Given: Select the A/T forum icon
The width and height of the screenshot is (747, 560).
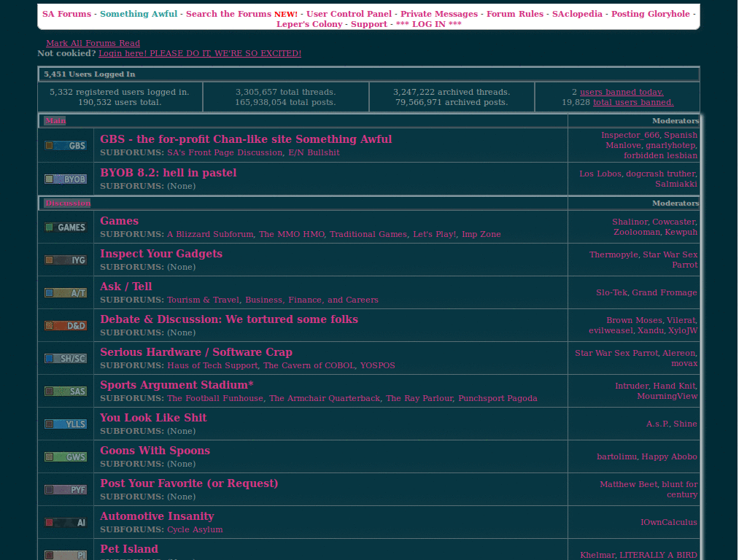Looking at the screenshot, I should tap(66, 293).
